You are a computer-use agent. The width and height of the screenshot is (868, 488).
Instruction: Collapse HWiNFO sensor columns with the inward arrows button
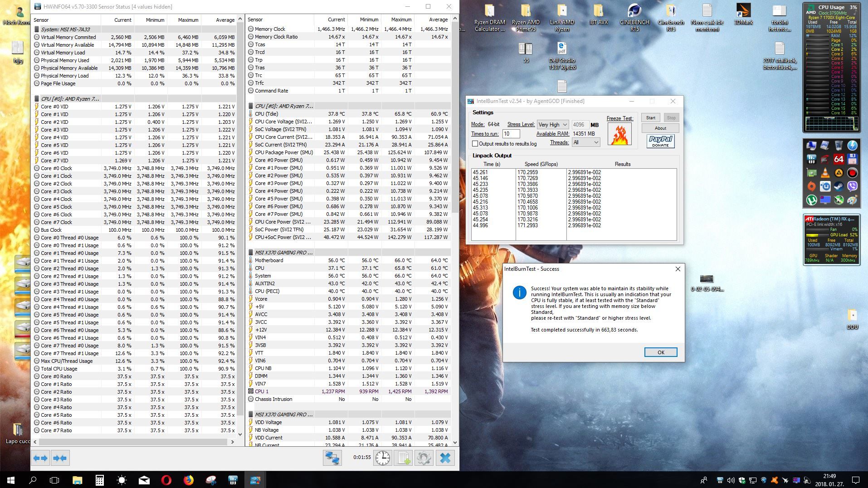(x=60, y=458)
